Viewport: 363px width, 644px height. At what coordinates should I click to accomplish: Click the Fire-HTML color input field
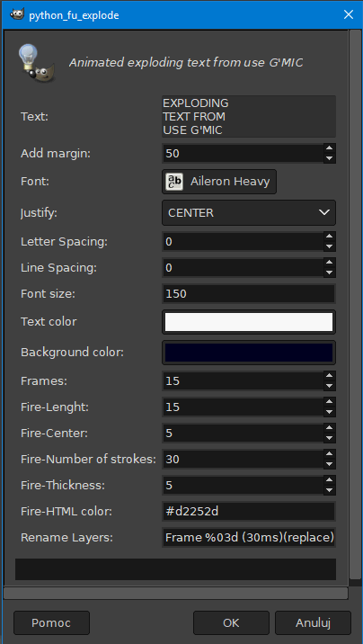pyautogui.click(x=249, y=512)
